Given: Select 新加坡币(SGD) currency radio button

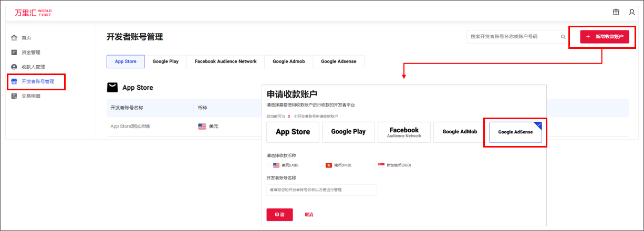Looking at the screenshot, I should (373, 165).
